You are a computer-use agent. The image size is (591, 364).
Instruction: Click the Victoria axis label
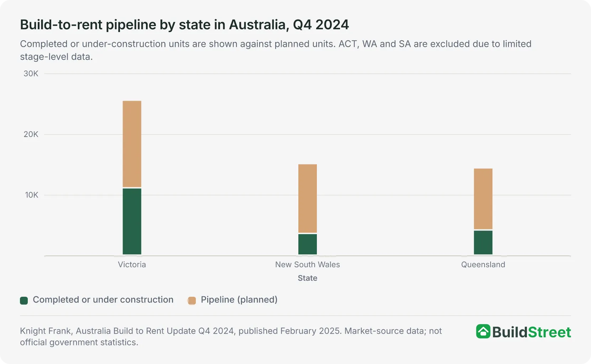click(132, 264)
